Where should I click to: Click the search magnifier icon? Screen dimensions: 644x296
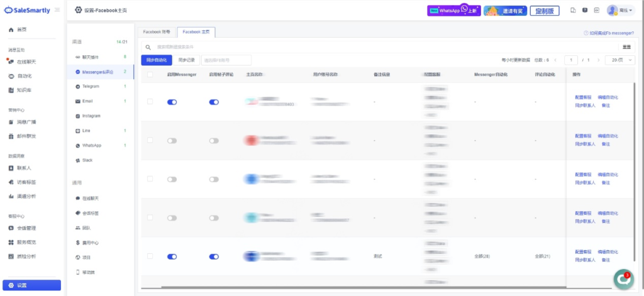[148, 47]
